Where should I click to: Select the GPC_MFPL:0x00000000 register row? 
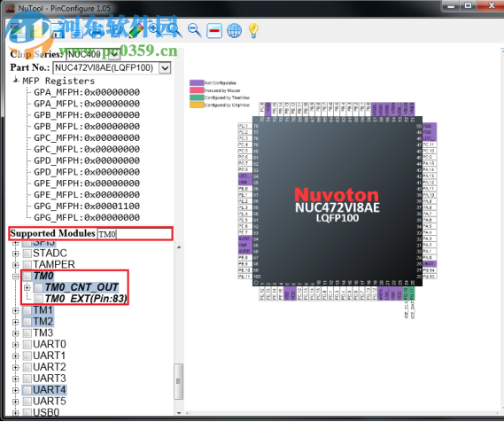click(87, 149)
